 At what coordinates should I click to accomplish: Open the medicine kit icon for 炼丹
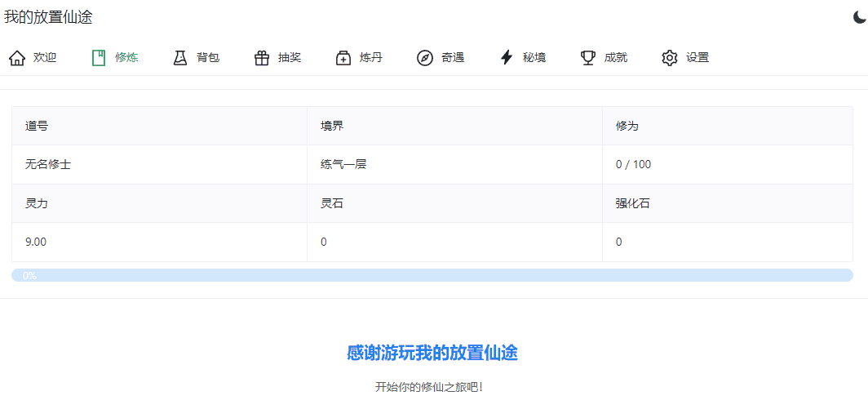343,58
